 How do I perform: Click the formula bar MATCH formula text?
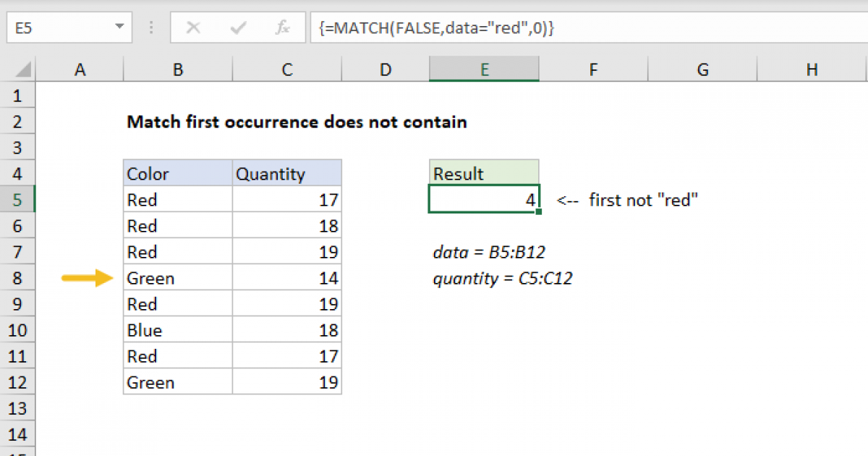point(436,28)
